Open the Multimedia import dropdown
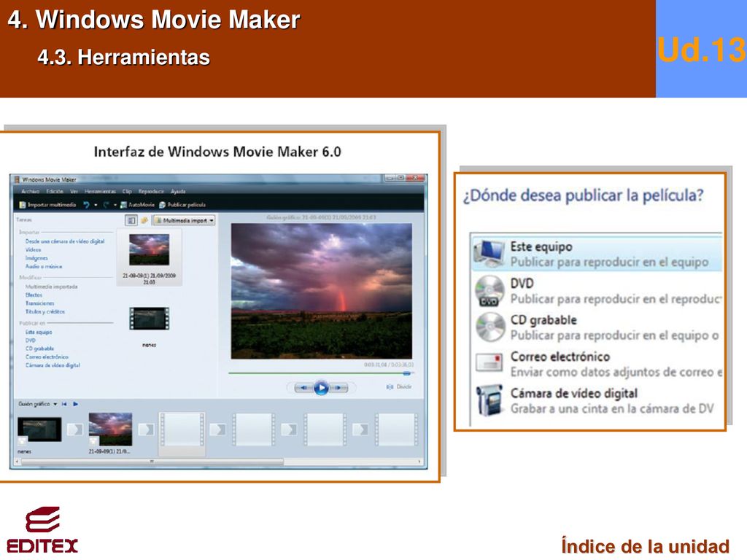 [x=185, y=220]
